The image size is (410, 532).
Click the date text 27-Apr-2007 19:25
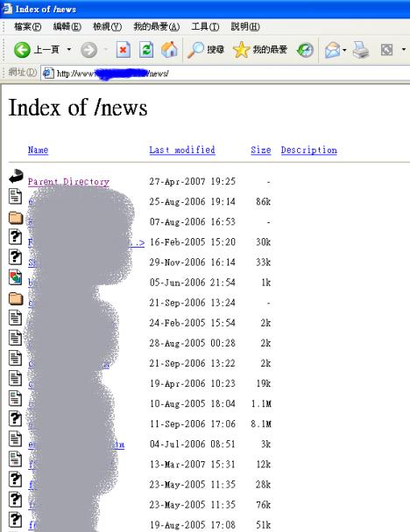192,181
